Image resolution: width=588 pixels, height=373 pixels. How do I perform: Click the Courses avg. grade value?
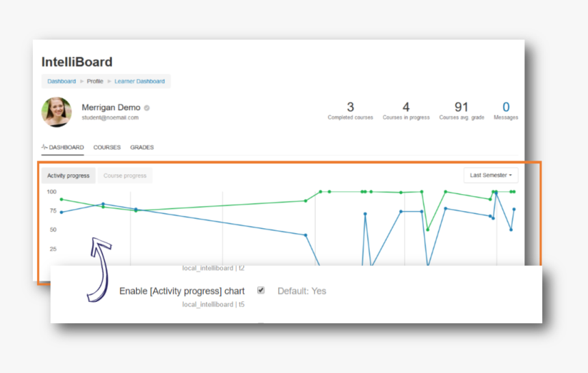pyautogui.click(x=462, y=107)
